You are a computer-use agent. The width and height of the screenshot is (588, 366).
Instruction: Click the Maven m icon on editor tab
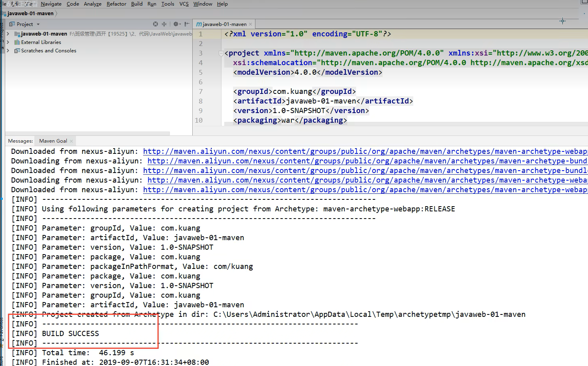(x=199, y=24)
